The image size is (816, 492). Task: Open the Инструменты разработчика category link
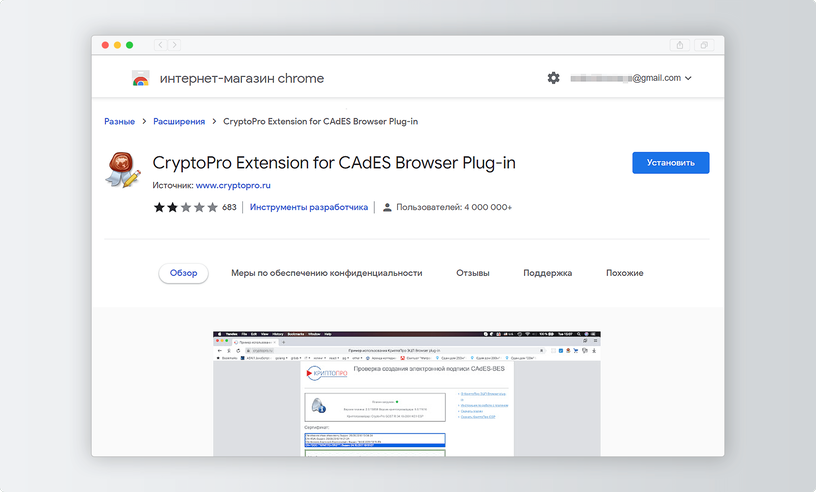(309, 207)
